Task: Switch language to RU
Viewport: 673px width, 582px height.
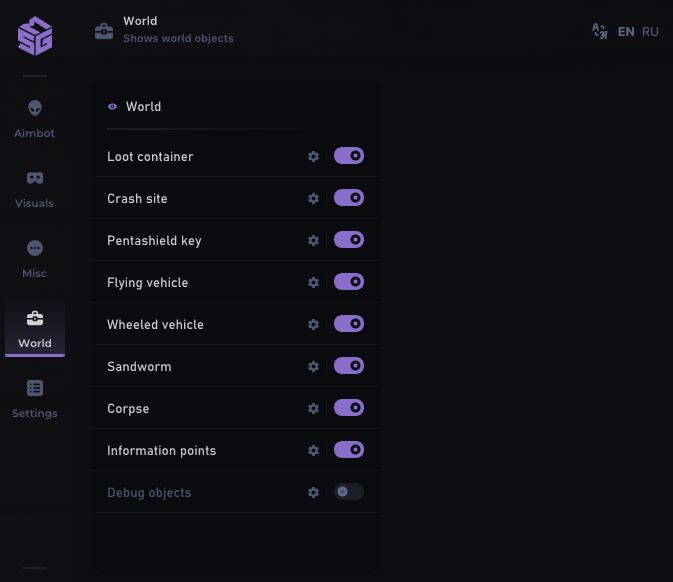Action: click(650, 32)
